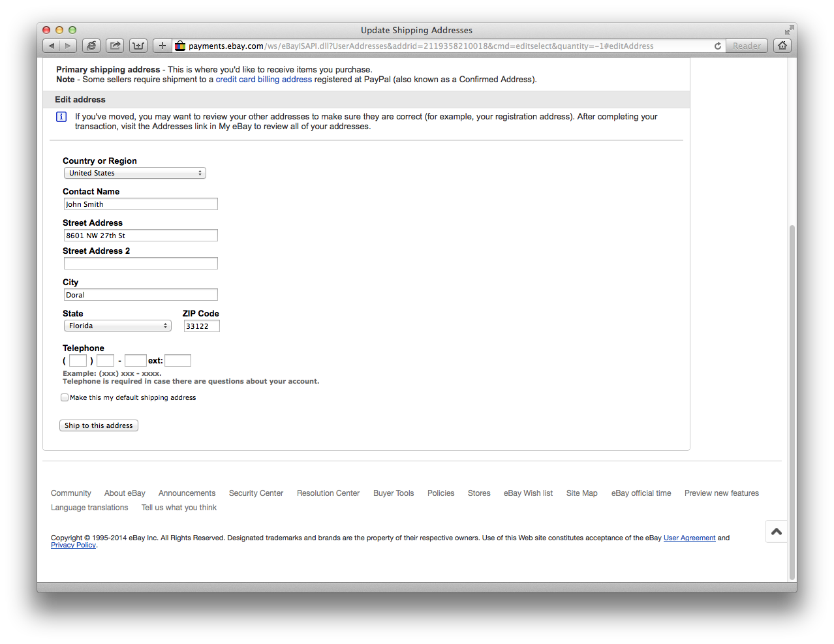The width and height of the screenshot is (834, 644).
Task: Open eBay official time footer link
Action: tap(641, 493)
